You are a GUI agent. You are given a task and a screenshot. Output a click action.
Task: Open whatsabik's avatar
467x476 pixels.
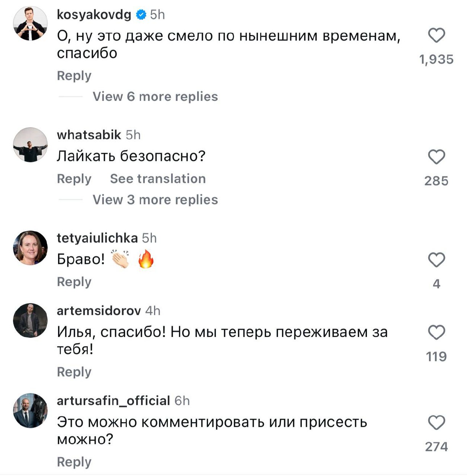click(x=30, y=144)
